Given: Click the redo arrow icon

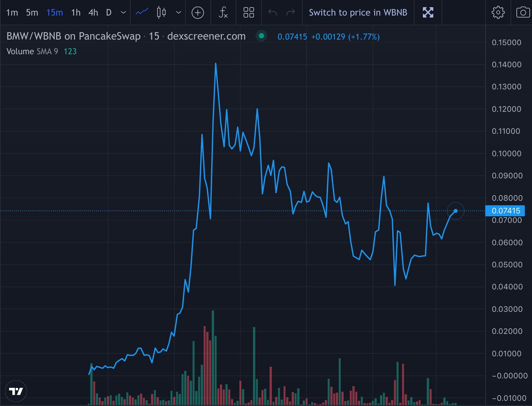Looking at the screenshot, I should point(291,12).
